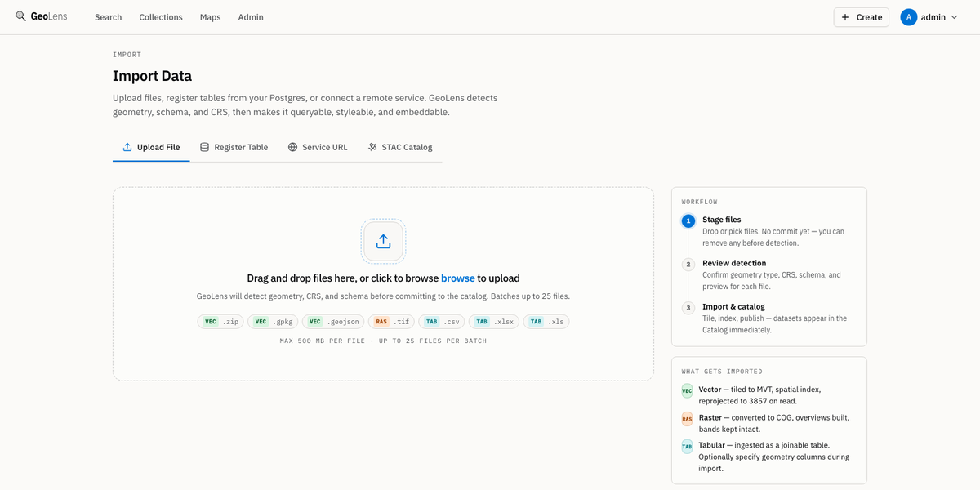Click the .tif raster format chip
This screenshot has width=980, height=490.
pyautogui.click(x=391, y=322)
